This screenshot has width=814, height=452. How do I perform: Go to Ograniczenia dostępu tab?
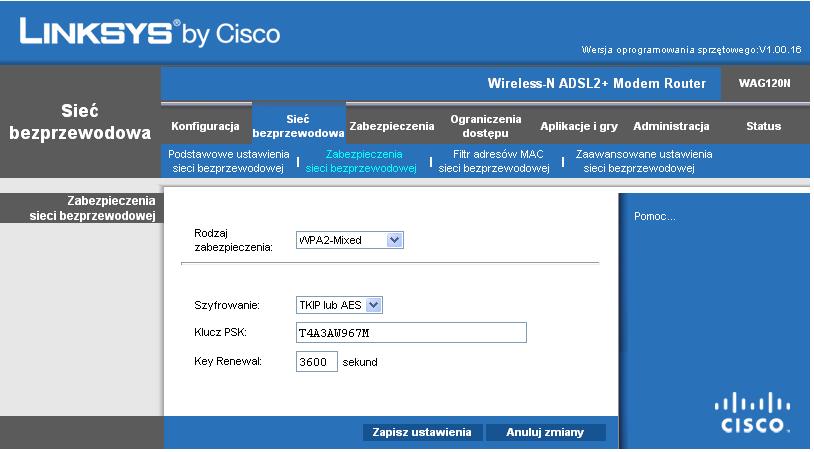pos(485,126)
